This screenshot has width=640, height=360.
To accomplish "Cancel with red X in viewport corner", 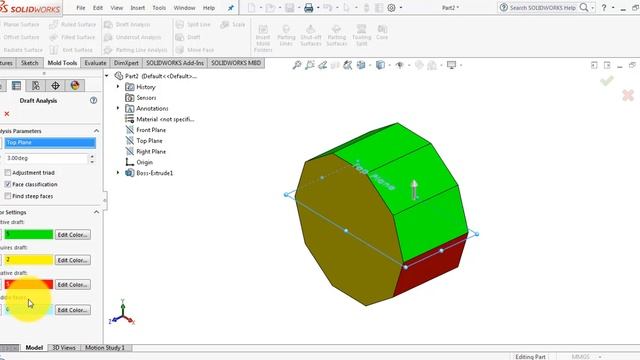I will (628, 96).
